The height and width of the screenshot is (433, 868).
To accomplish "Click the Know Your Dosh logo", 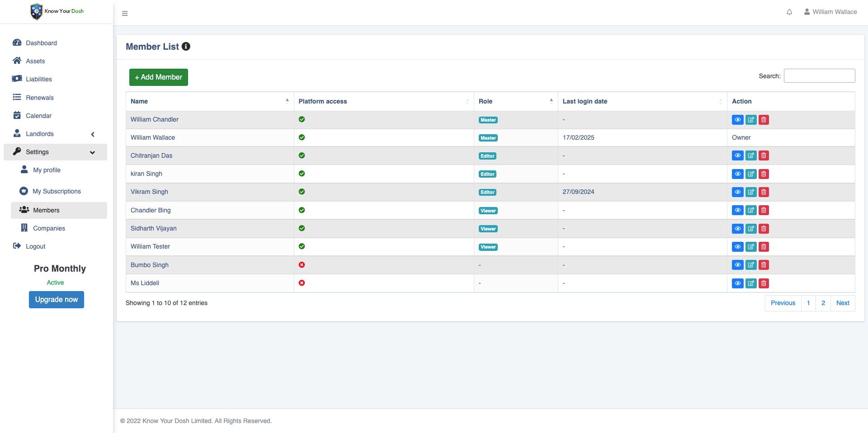I will click(57, 11).
